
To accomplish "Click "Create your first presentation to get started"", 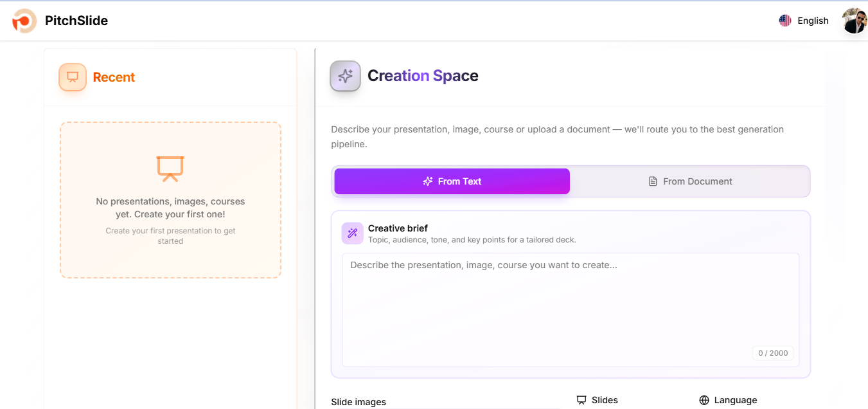I will click(x=170, y=236).
